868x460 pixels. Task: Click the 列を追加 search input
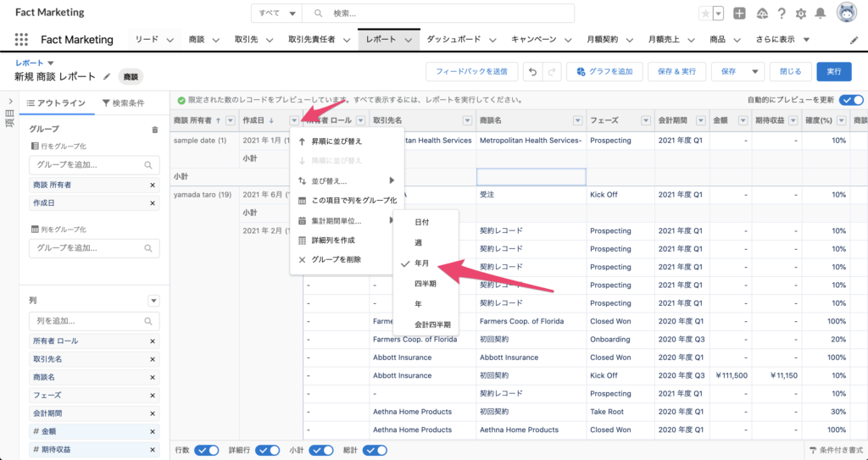tap(94, 321)
